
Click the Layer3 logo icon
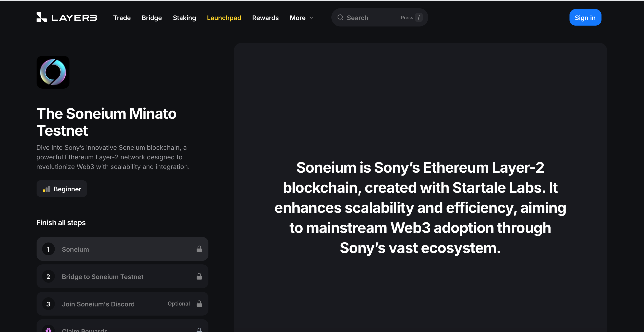[x=42, y=18]
